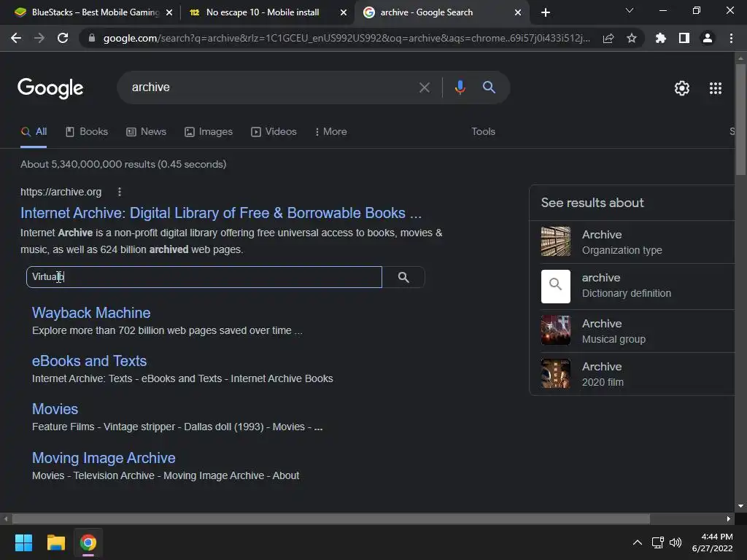Click the horizontal scrollbar thumb
Viewport: 747px width, 560px height.
coord(330,518)
